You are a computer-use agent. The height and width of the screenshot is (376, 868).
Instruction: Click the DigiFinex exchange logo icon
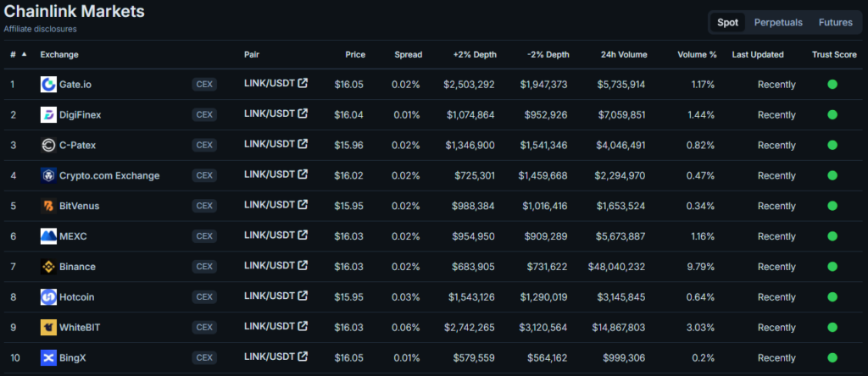coord(48,115)
